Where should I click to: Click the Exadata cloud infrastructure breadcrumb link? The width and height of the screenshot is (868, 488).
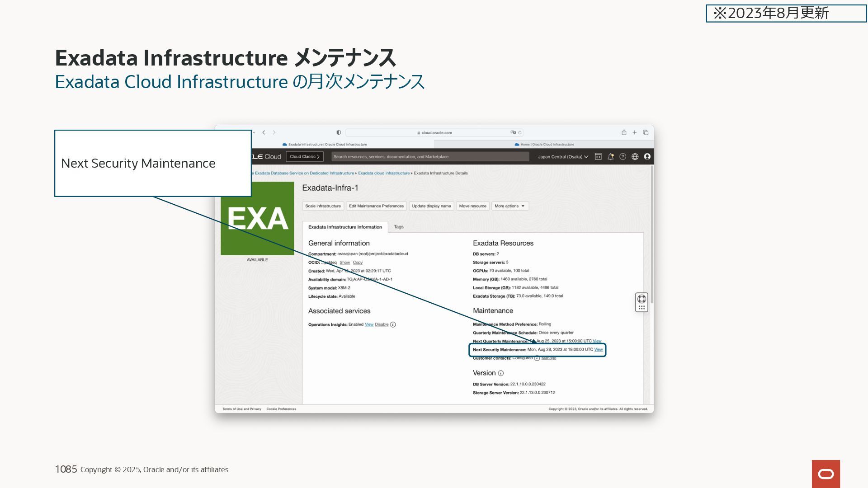[384, 173]
